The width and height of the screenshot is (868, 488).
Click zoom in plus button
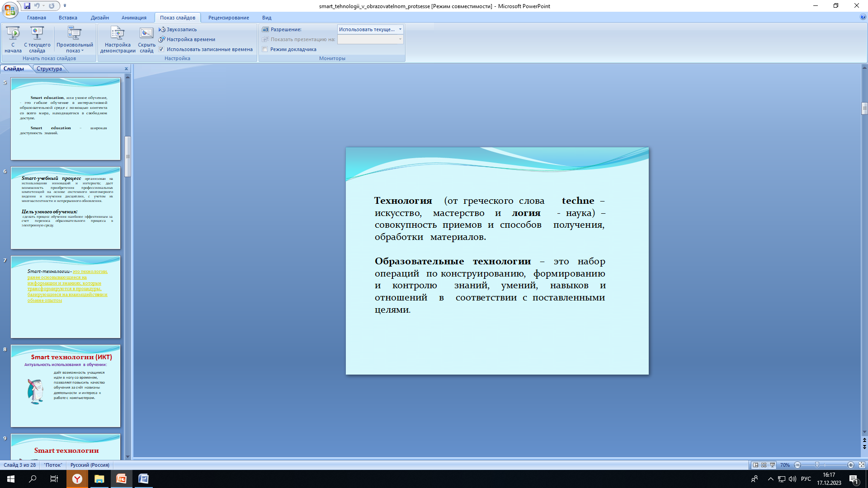pos(850,465)
